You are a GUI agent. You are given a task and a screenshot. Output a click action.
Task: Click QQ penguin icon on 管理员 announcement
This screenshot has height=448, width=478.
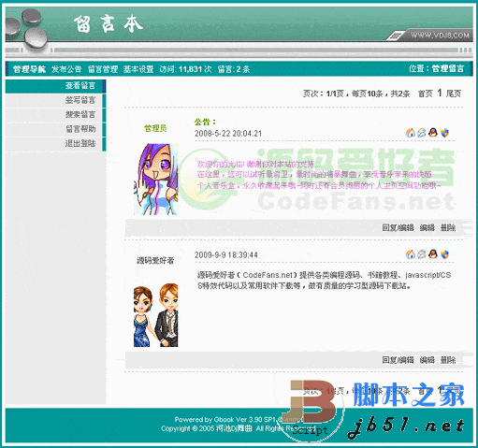(433, 133)
